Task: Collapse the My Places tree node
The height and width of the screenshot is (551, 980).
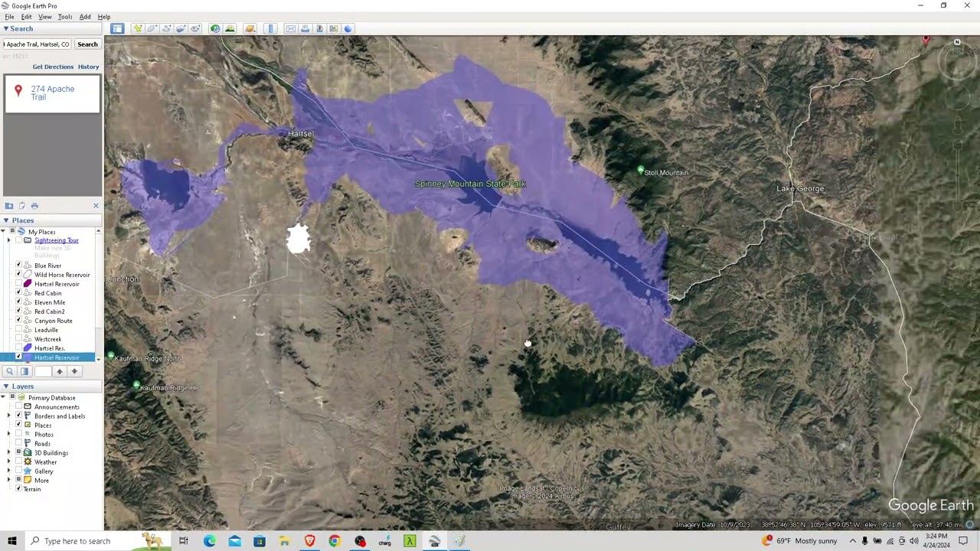Action: pyautogui.click(x=3, y=232)
